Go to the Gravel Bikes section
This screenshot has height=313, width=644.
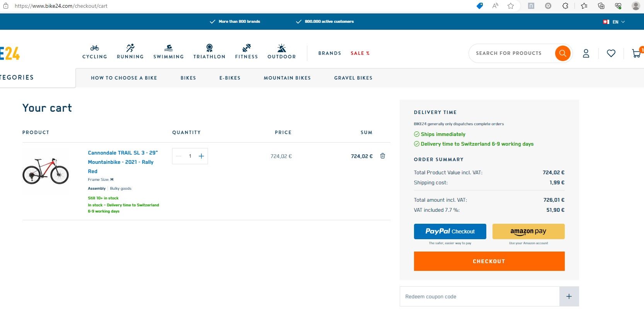pos(353,78)
